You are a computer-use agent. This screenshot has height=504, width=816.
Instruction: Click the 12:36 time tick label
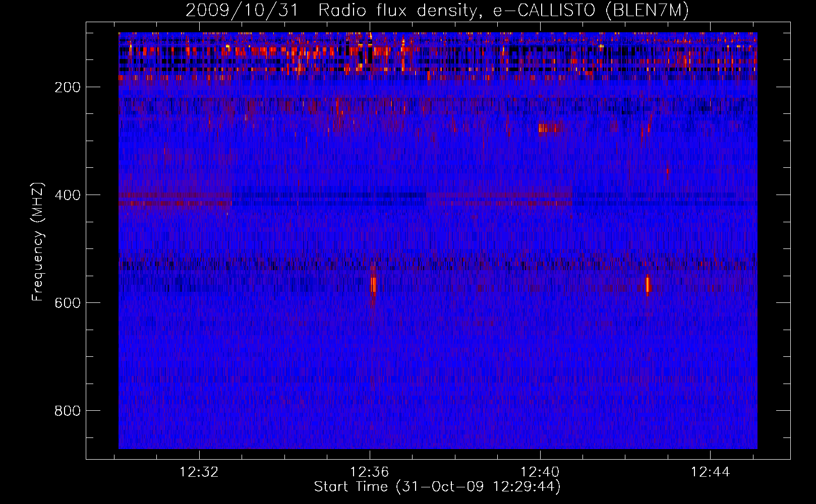click(x=370, y=472)
